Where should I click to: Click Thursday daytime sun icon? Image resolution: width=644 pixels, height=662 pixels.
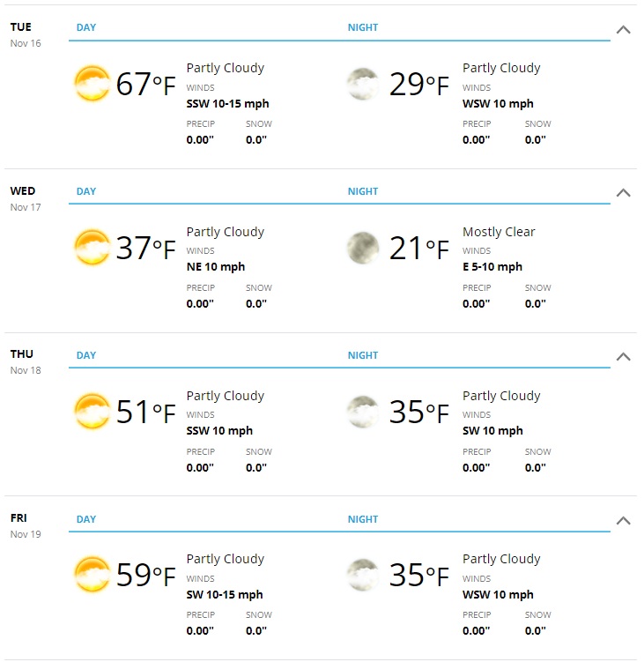click(92, 411)
